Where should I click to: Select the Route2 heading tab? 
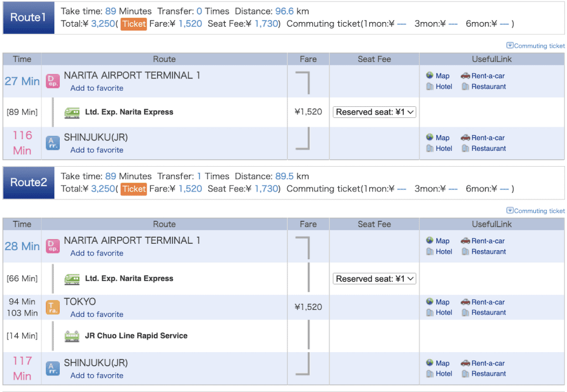pyautogui.click(x=28, y=183)
